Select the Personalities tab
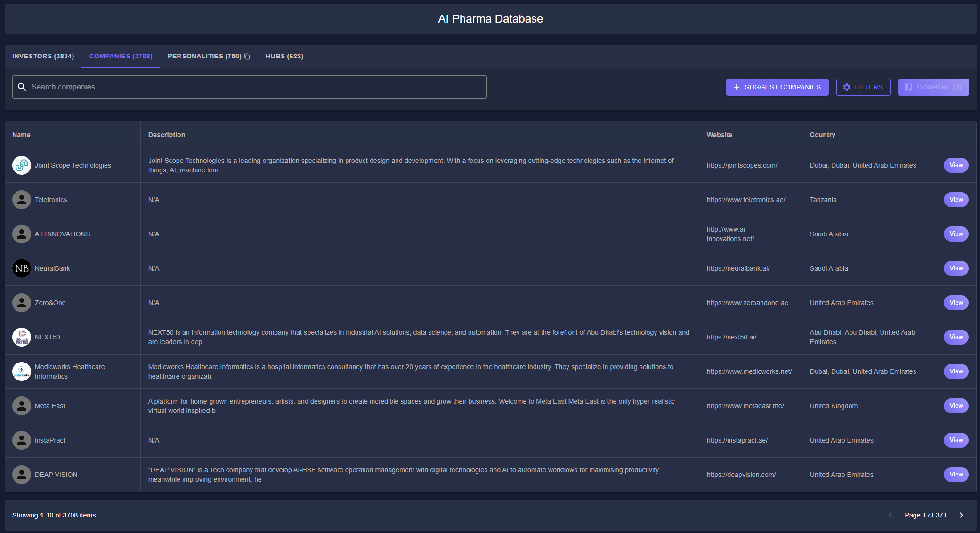This screenshot has width=980, height=533. click(204, 56)
